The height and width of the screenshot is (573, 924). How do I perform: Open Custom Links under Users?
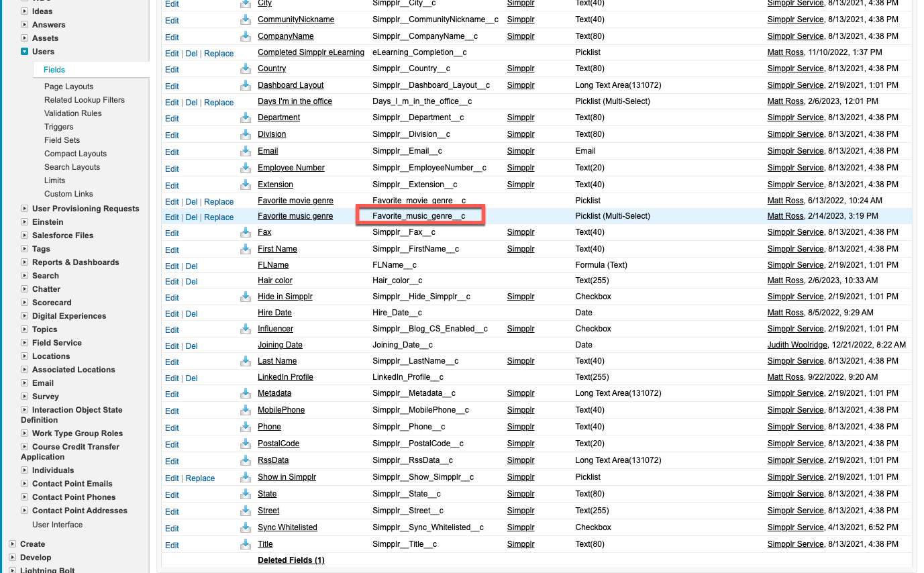pos(68,194)
